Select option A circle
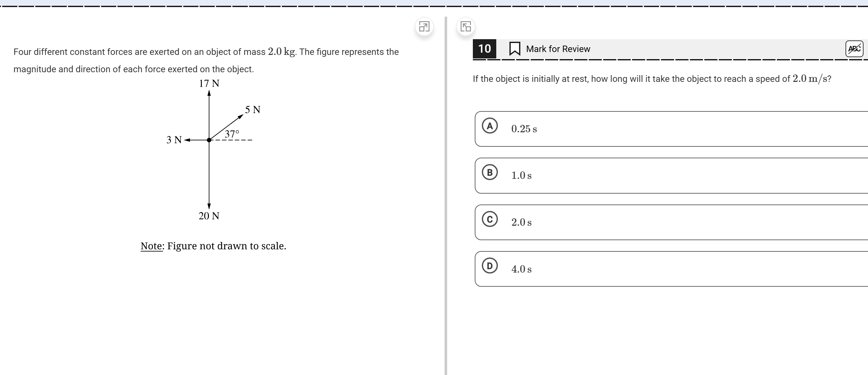Screen dimensions: 868x375 tap(490, 126)
